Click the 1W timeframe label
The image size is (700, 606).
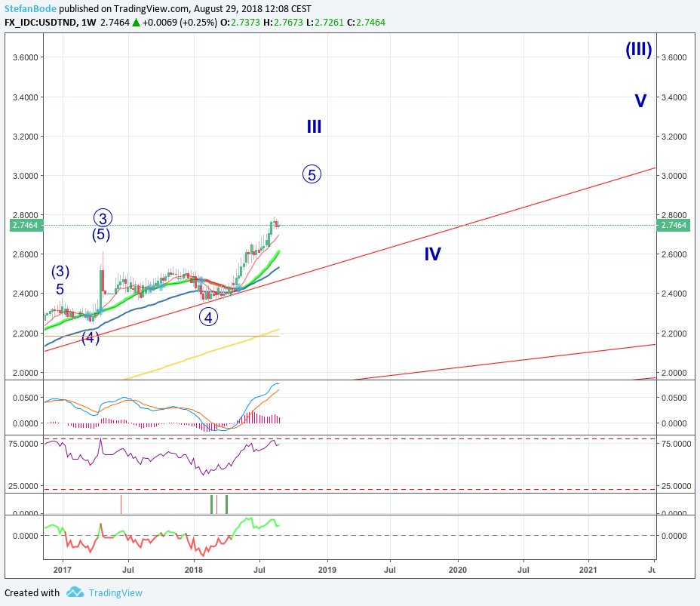click(89, 23)
